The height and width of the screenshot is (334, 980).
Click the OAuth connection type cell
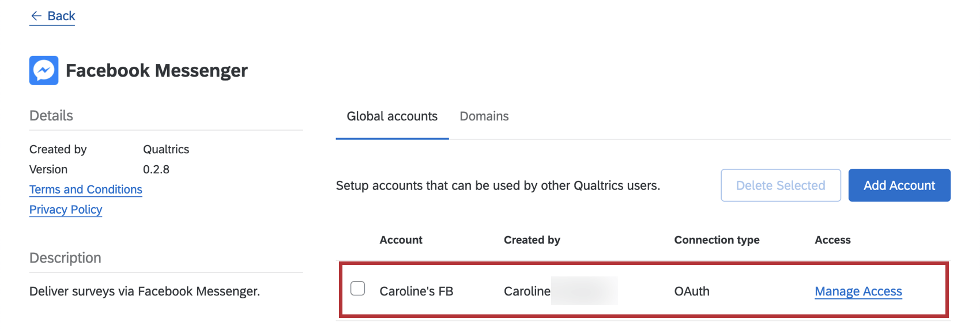click(692, 291)
